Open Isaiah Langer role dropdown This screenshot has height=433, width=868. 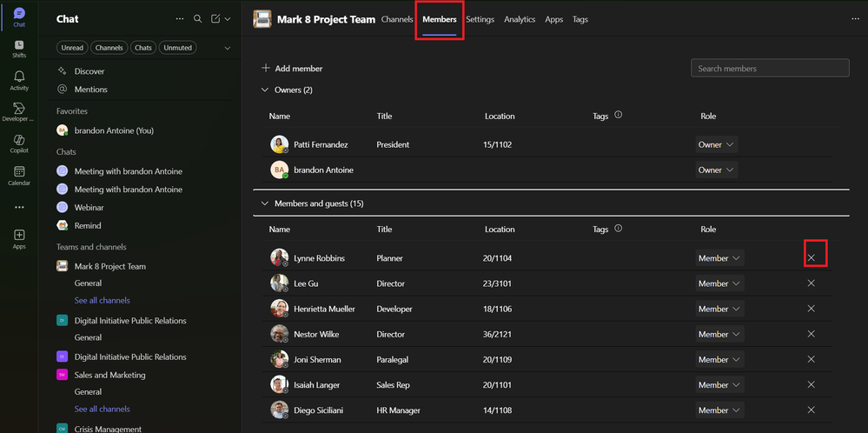719,385
